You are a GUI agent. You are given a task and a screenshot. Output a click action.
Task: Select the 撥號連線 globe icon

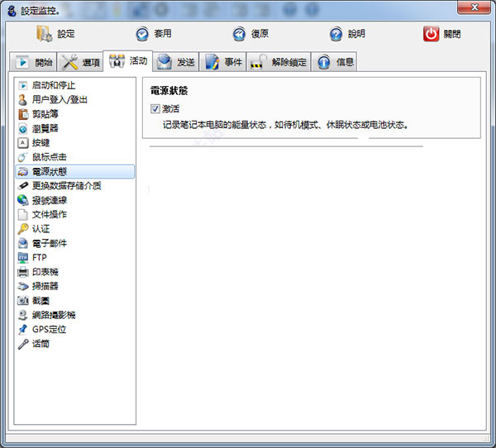click(x=23, y=200)
